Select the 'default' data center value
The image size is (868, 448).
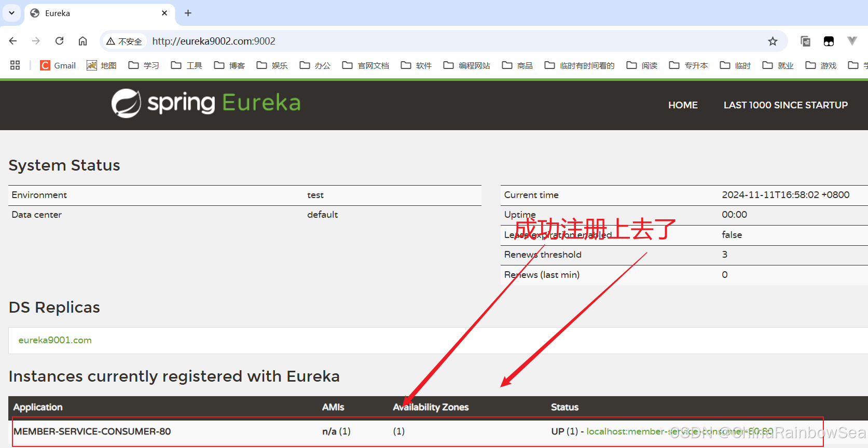click(322, 215)
